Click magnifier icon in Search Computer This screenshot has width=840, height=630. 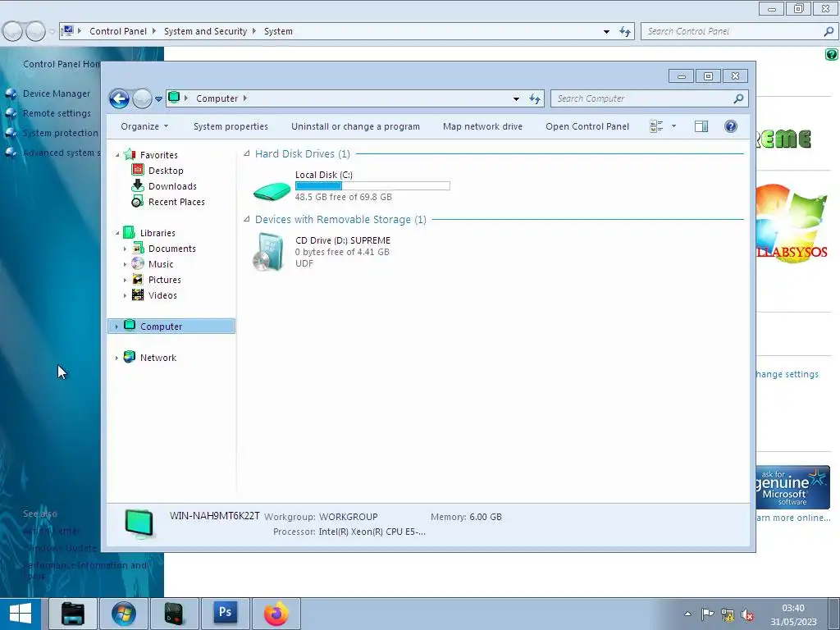[x=739, y=98]
